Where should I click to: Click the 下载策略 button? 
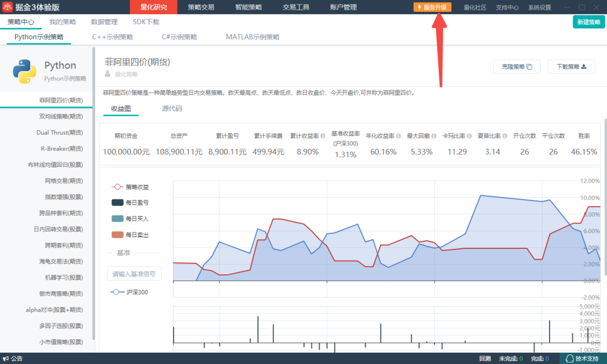tap(572, 66)
